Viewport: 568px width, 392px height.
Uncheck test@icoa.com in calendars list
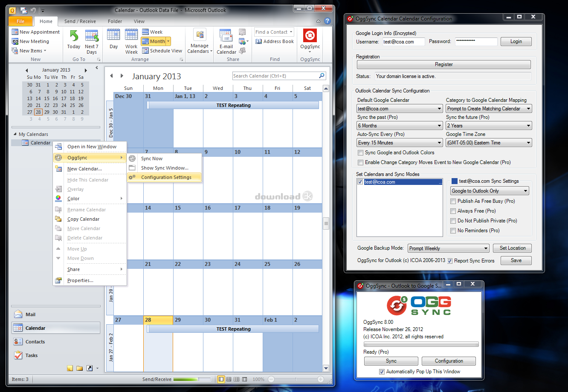360,182
